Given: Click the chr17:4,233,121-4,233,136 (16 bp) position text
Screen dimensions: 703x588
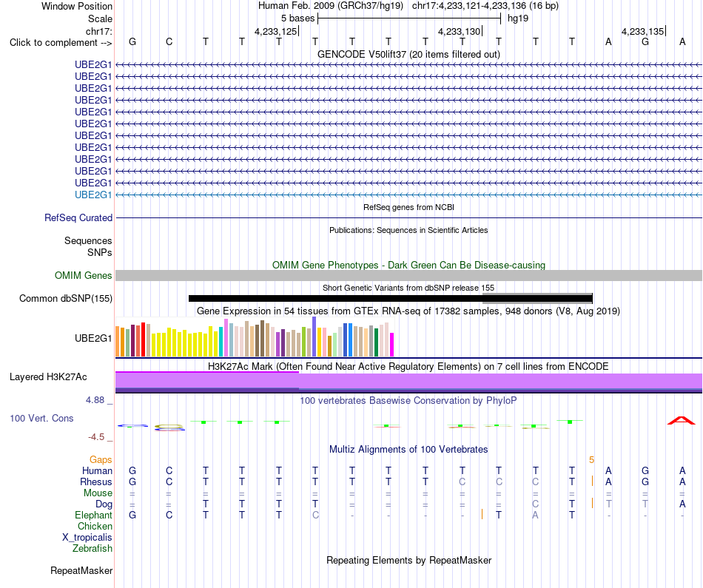Looking at the screenshot, I should tap(485, 6).
